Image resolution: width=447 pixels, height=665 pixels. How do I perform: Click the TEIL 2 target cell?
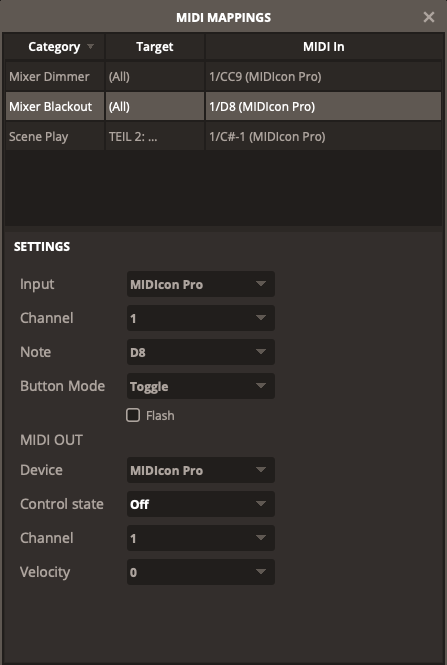[x=155, y=137]
